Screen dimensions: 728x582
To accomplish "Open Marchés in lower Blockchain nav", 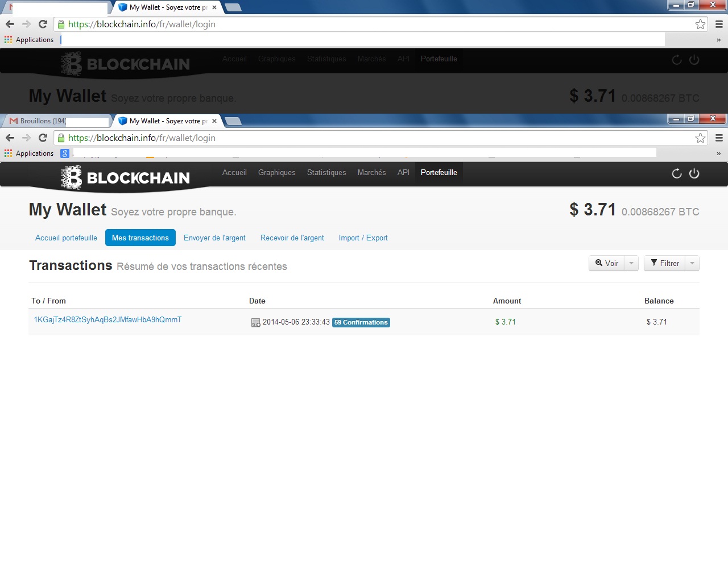I will (x=371, y=172).
